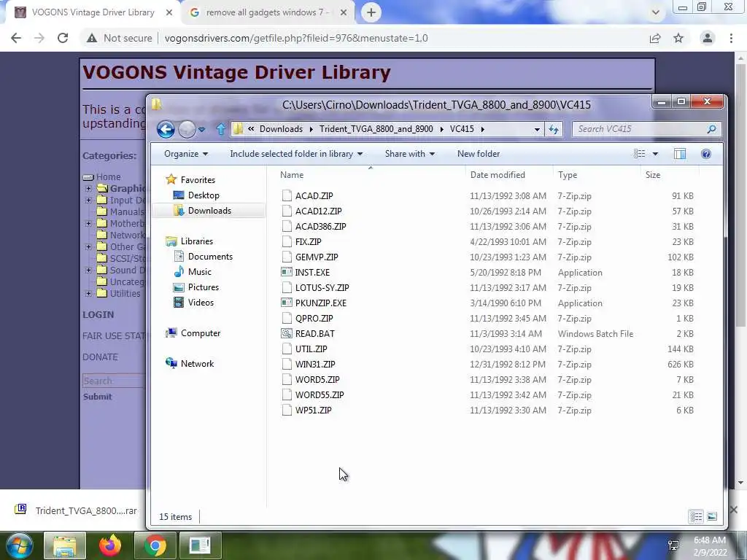Open Chrome profile avatar icon

(708, 38)
